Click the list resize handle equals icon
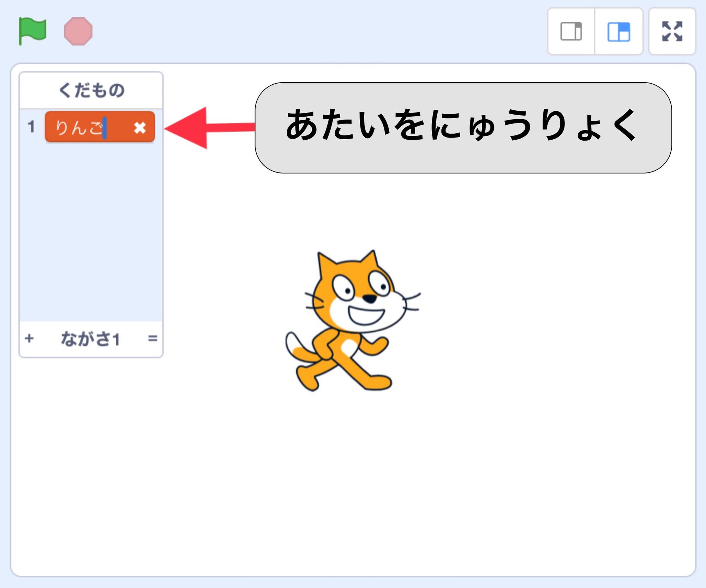Screen dimensions: 706x588 point(152,338)
